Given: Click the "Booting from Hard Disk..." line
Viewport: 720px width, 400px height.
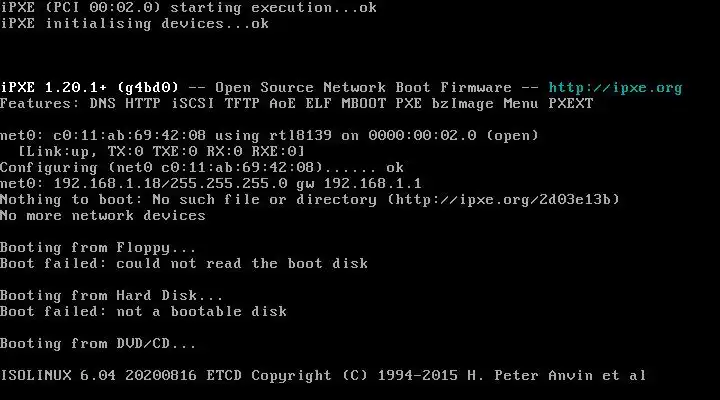Looking at the screenshot, I should click(x=112, y=295).
